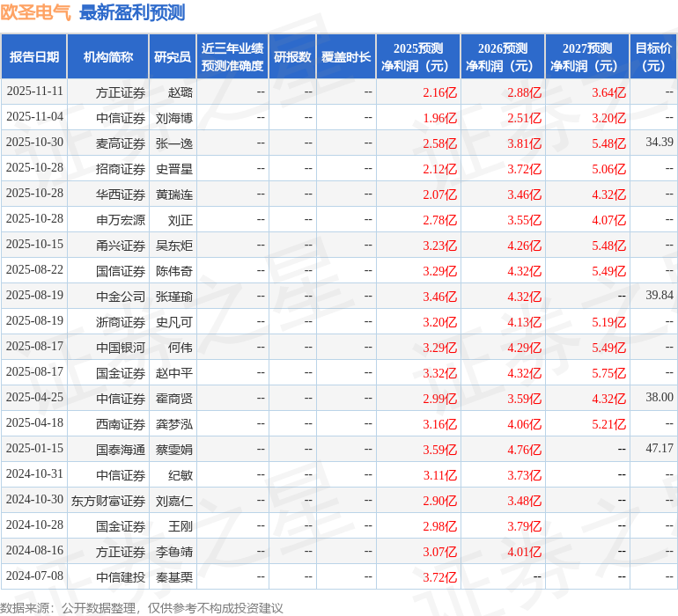Screen dimensions: 678x616
Task: Click the 覆盖时长 column header
Action: pos(346,57)
